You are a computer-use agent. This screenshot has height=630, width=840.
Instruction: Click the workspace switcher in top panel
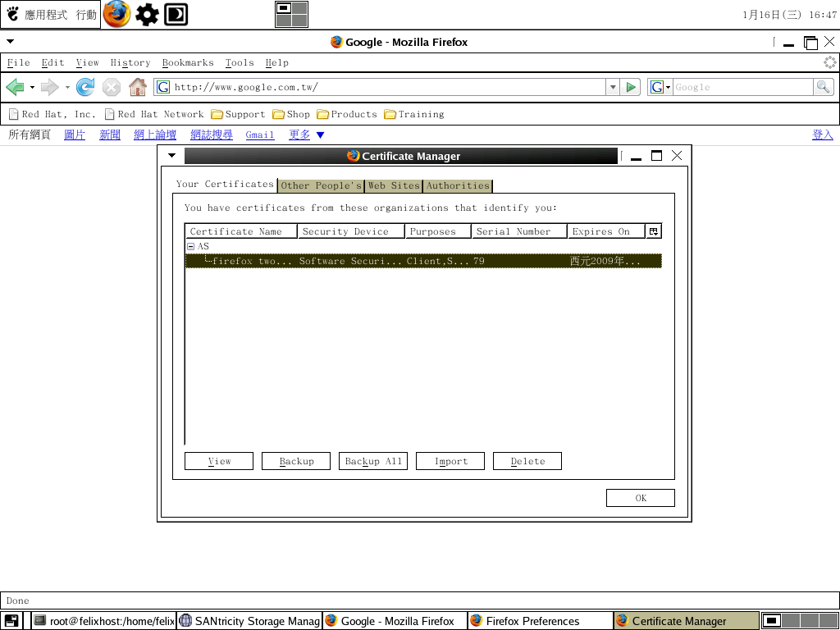[x=291, y=15]
